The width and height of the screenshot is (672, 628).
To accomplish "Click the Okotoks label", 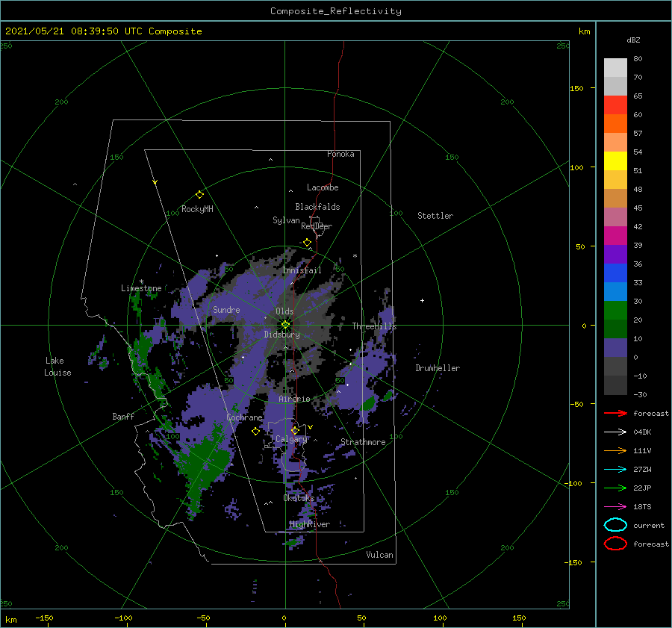I will [x=299, y=498].
